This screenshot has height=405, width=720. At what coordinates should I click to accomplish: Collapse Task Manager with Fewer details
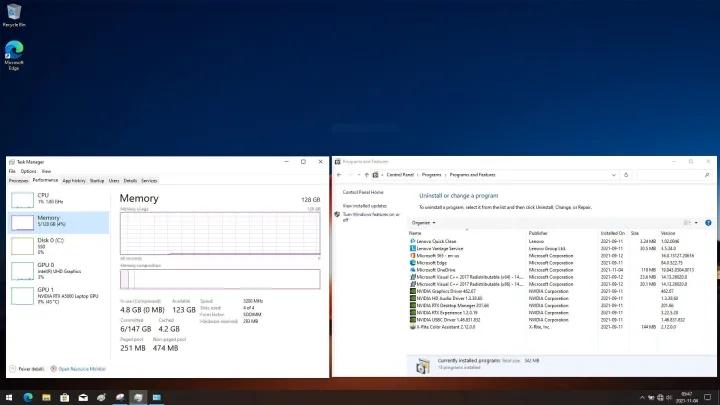coord(27,369)
